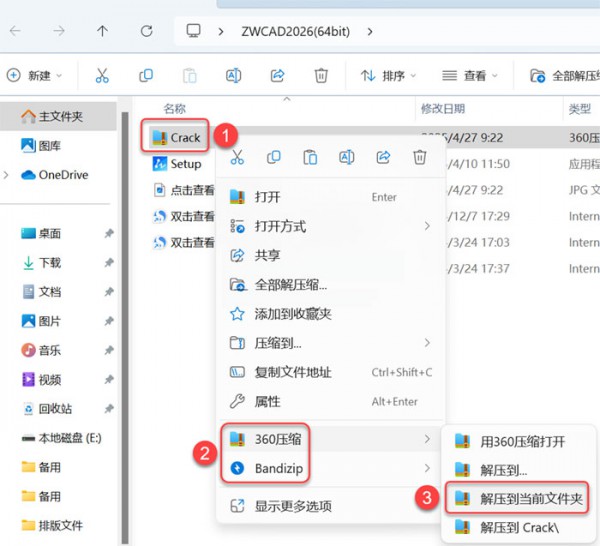The width and height of the screenshot is (600, 546).
Task: Open the 排序 (Sort) dropdown
Action: [388, 76]
